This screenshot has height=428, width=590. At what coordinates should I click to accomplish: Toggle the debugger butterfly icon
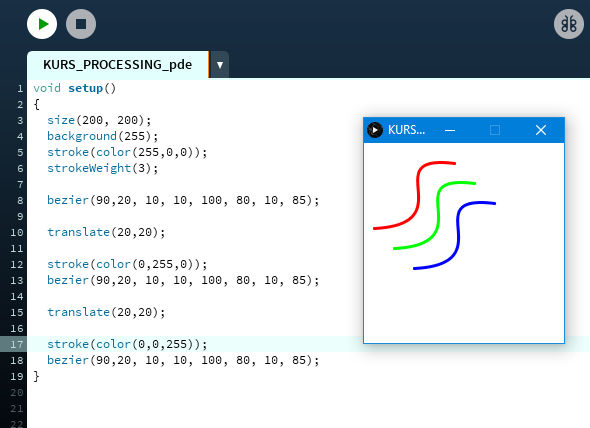pyautogui.click(x=569, y=24)
